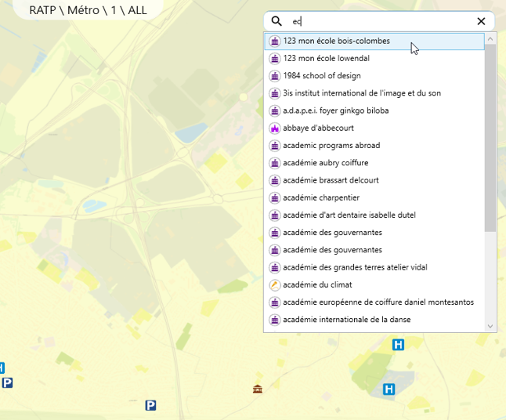Clear the search box with X
Image resolution: width=506 pixels, height=420 pixels.
coord(481,21)
